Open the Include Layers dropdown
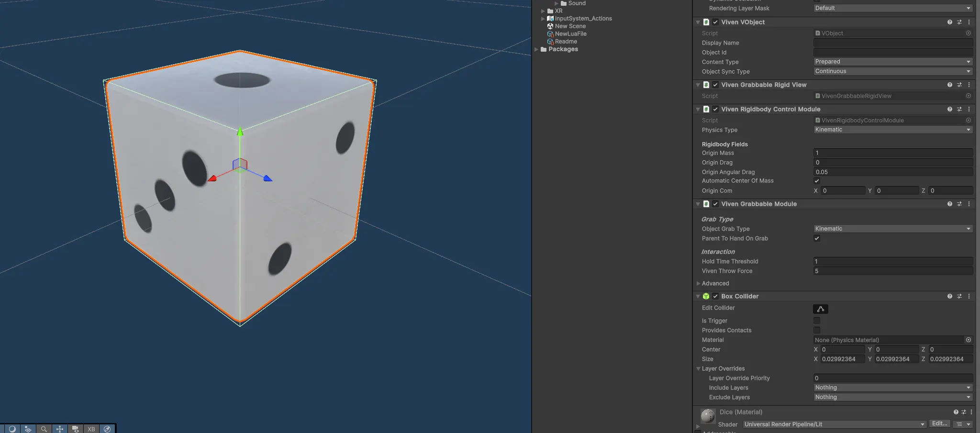 (x=893, y=388)
